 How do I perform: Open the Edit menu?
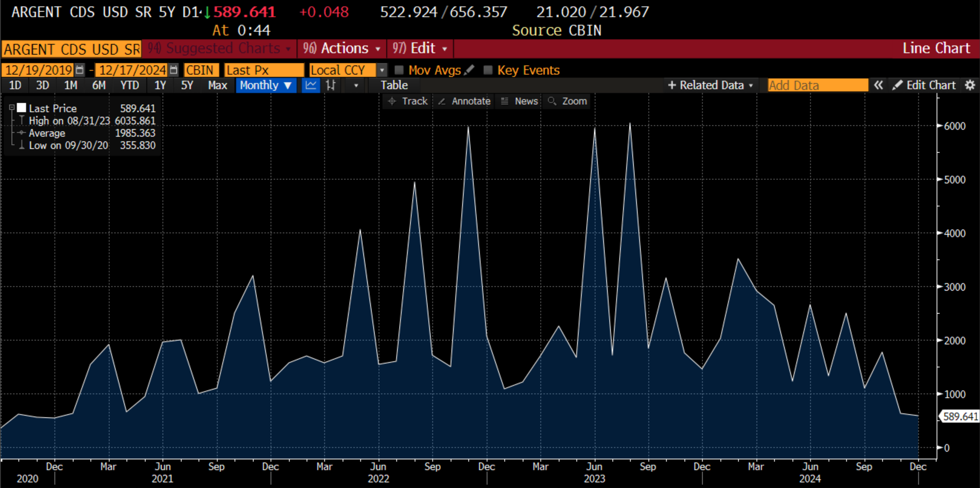(x=420, y=49)
